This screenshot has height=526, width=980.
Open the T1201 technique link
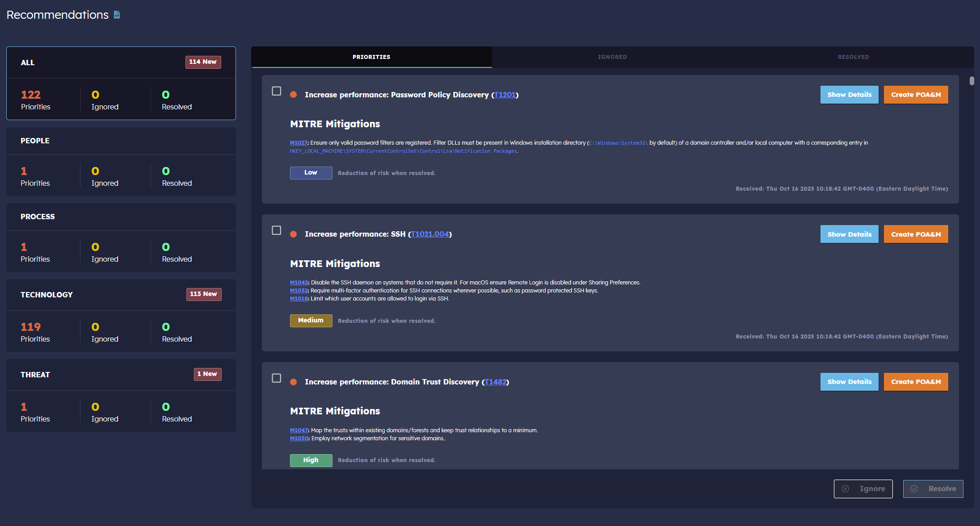[505, 95]
